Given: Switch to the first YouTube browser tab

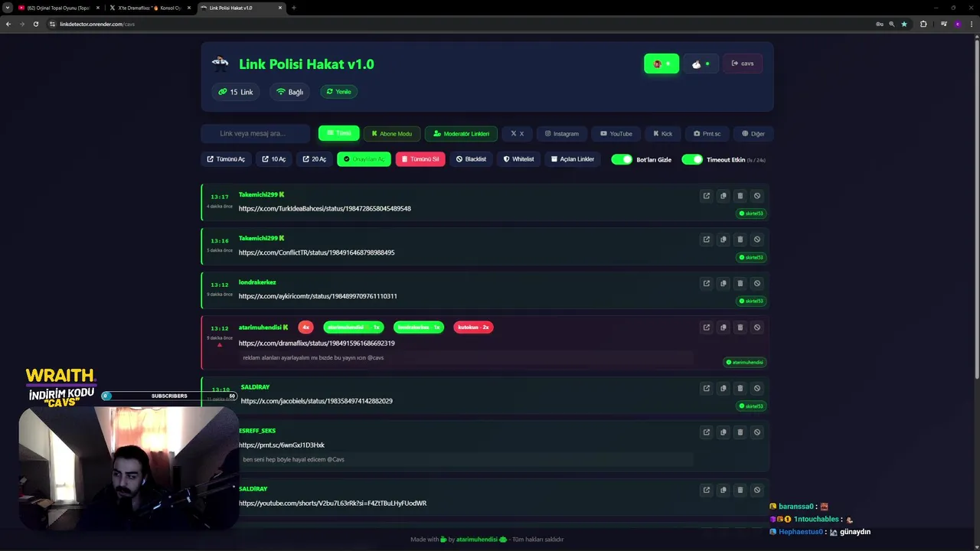Looking at the screenshot, I should point(57,8).
